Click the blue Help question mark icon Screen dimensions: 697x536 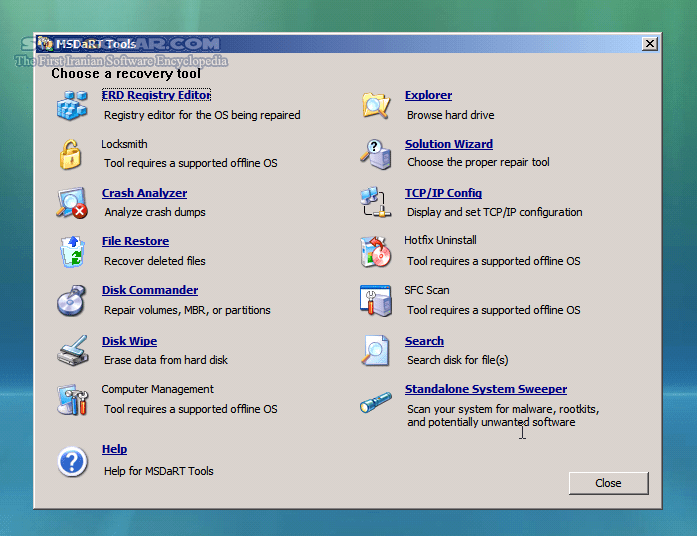[73, 460]
